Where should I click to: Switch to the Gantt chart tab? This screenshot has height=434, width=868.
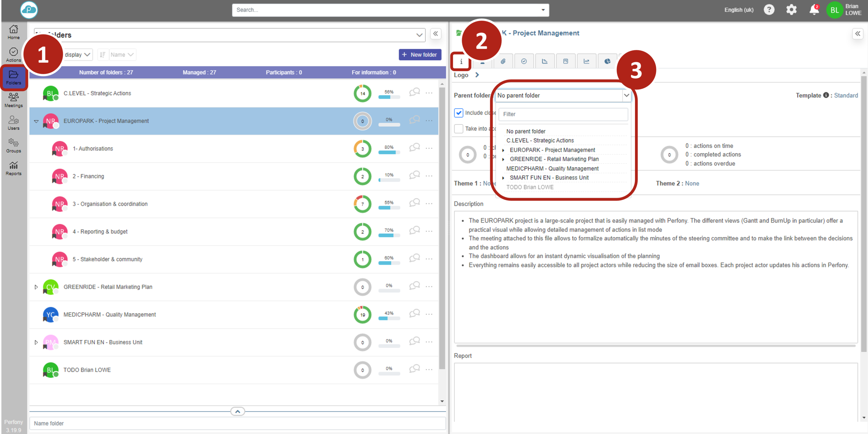pos(545,61)
